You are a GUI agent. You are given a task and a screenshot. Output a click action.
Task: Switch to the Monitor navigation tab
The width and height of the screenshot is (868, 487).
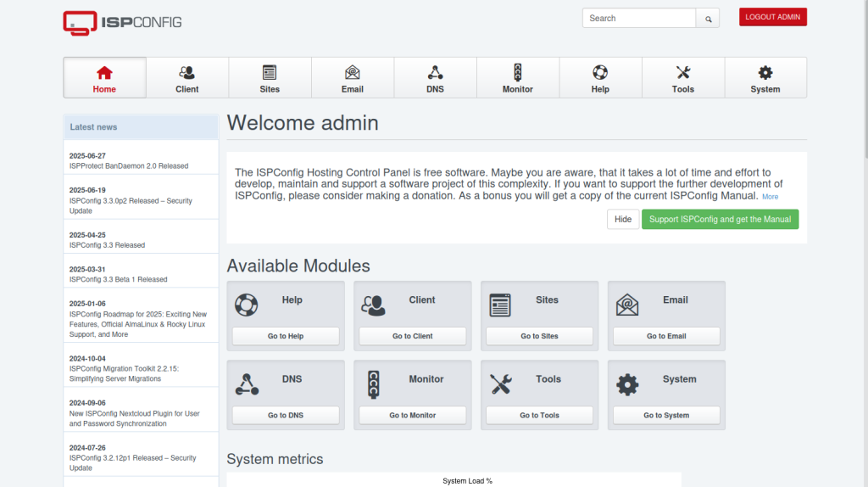[517, 78]
